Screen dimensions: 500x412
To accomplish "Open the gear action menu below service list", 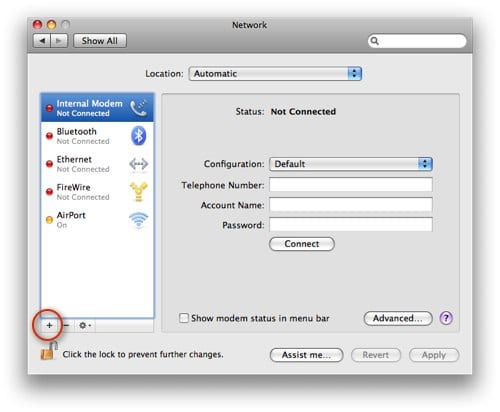I will (85, 325).
